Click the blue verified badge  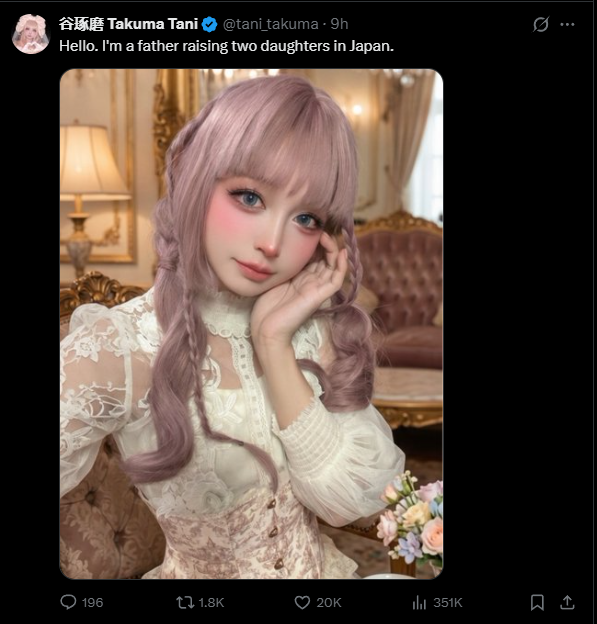click(209, 24)
